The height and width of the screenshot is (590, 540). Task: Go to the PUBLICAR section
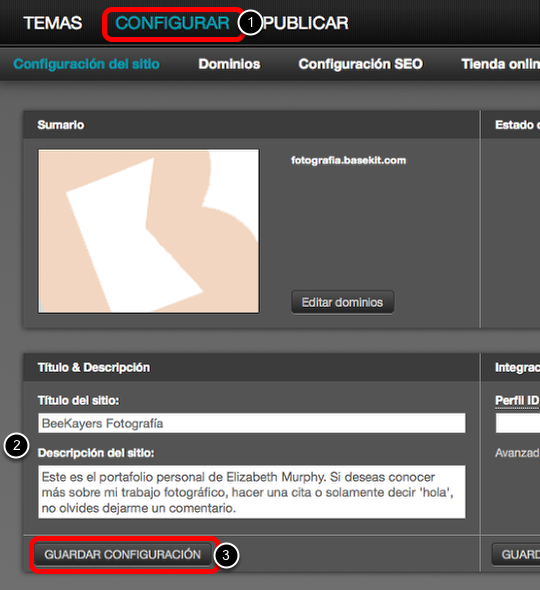306,23
